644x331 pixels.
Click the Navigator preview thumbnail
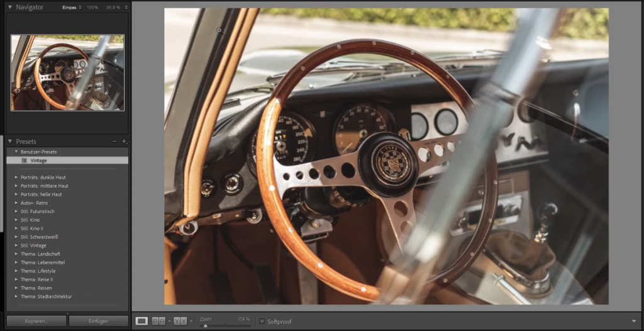(x=67, y=73)
